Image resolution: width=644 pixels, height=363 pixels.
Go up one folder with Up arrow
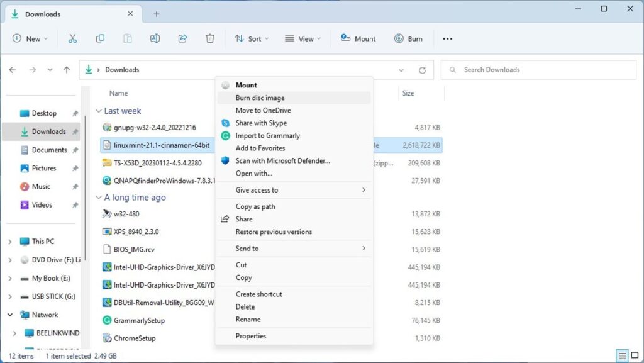pyautogui.click(x=67, y=70)
